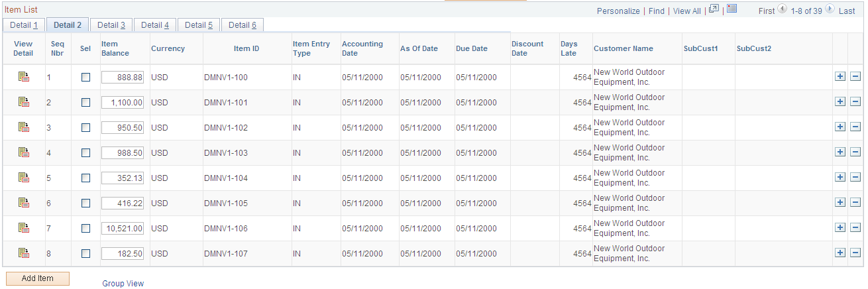Click Item Balance field showing 10,521.00
Image resolution: width=868 pixels, height=289 pixels.
click(x=123, y=229)
